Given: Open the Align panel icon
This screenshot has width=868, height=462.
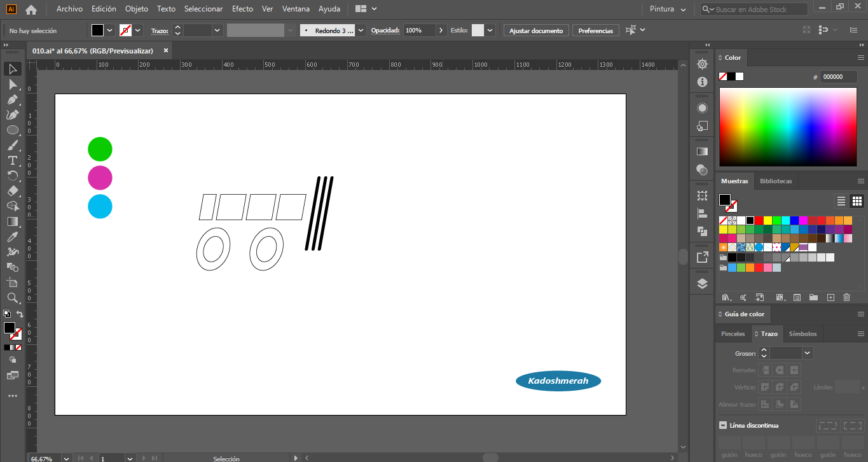Looking at the screenshot, I should [702, 213].
